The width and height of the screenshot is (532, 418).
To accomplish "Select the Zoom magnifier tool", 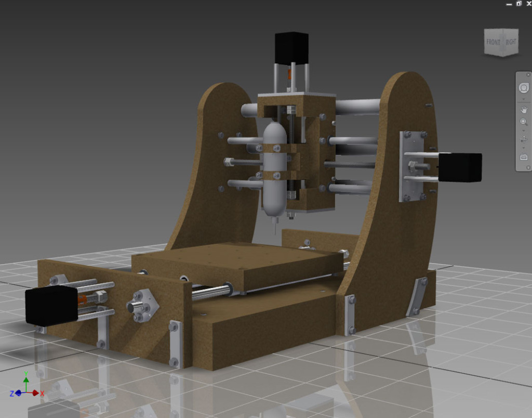I will point(524,122).
